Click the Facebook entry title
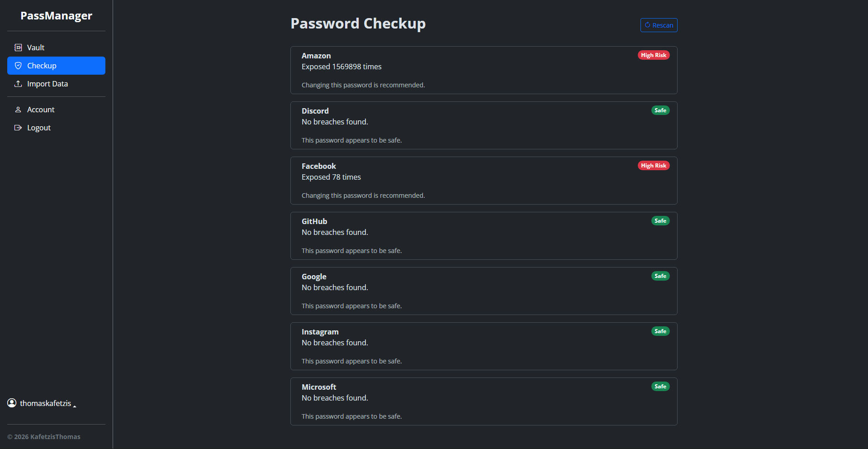 point(319,166)
